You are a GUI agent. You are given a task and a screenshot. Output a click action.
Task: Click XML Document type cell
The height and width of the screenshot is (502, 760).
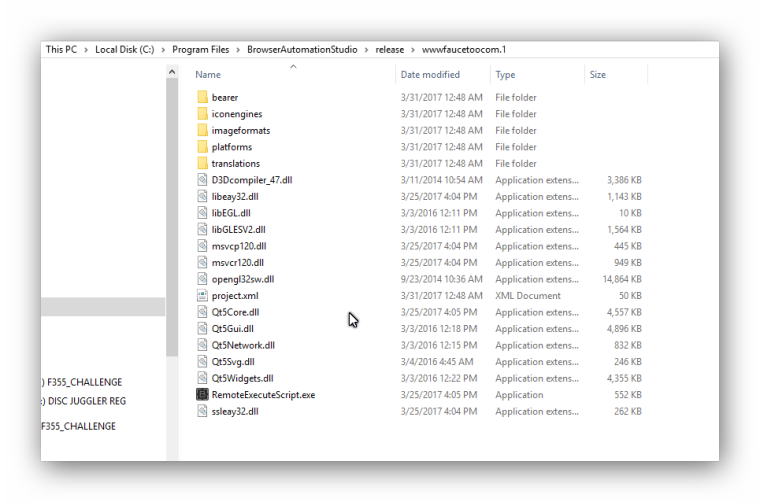click(x=528, y=296)
